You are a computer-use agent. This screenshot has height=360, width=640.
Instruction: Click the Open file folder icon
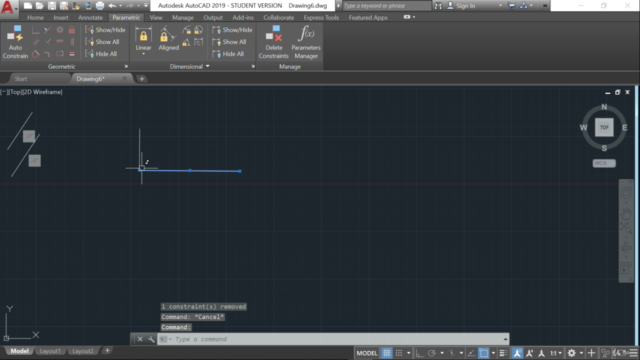click(x=40, y=6)
